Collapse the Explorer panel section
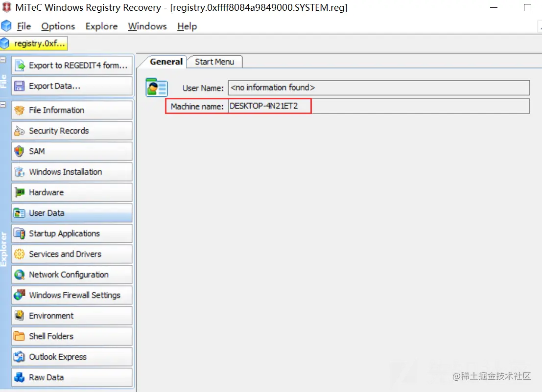Screen dimensions: 542x392 pos(3,105)
